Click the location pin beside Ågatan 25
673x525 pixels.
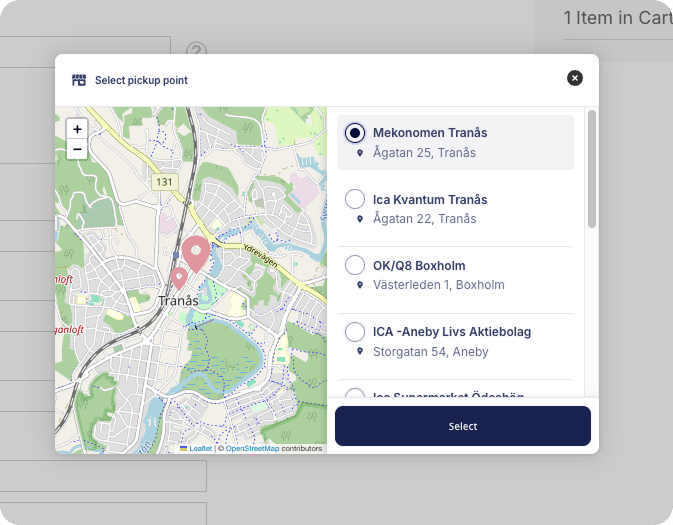coord(360,153)
